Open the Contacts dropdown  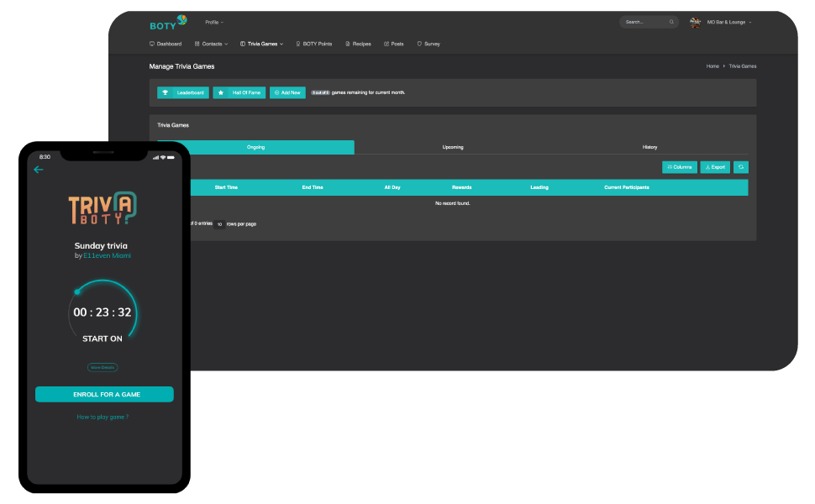point(210,44)
